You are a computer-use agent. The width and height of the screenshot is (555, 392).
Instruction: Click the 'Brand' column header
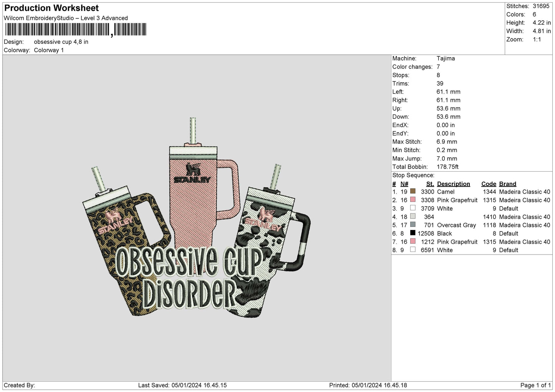[x=508, y=184]
